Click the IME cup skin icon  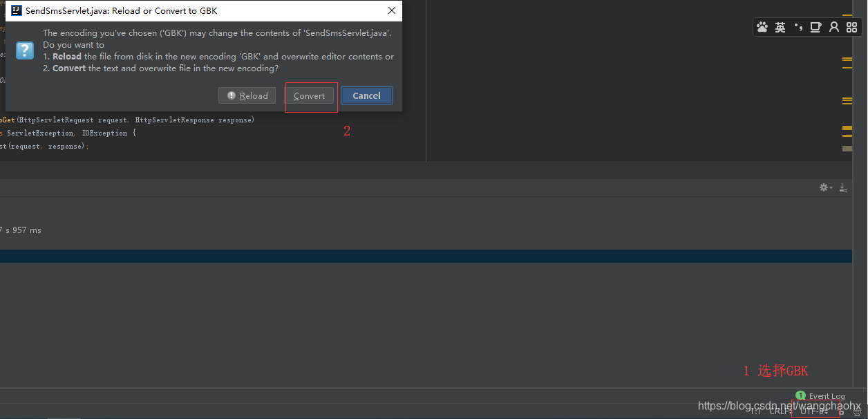pos(815,27)
